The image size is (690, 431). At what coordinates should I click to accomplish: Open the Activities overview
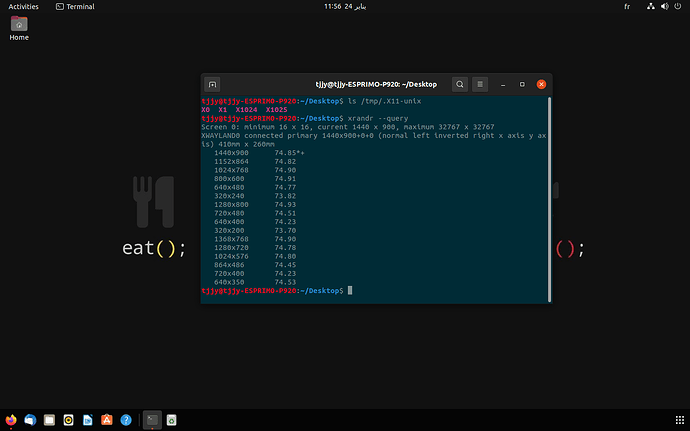23,6
